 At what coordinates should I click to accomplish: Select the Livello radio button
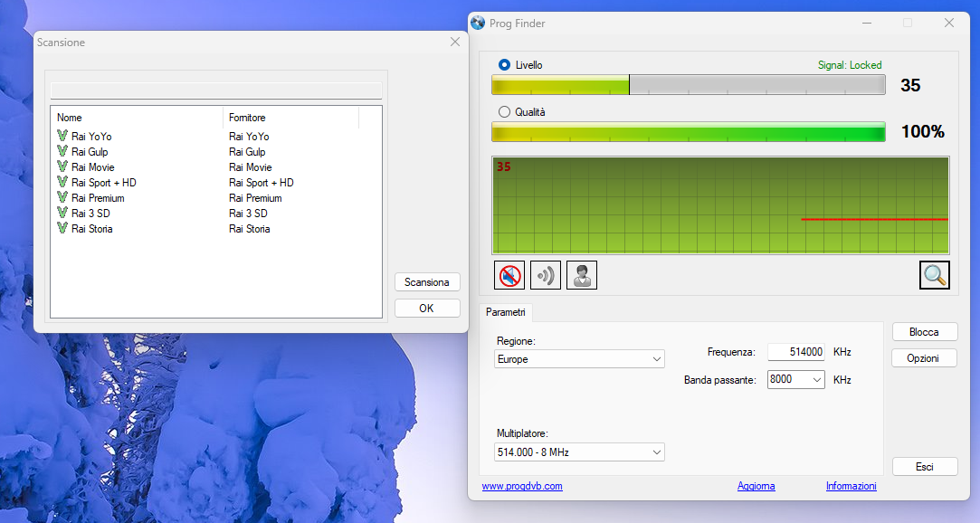tap(504, 65)
